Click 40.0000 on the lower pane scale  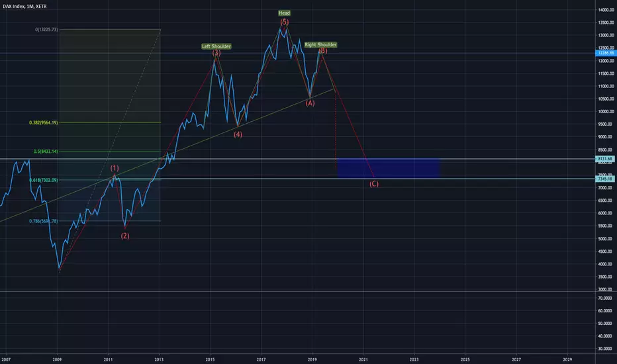[x=606, y=336]
